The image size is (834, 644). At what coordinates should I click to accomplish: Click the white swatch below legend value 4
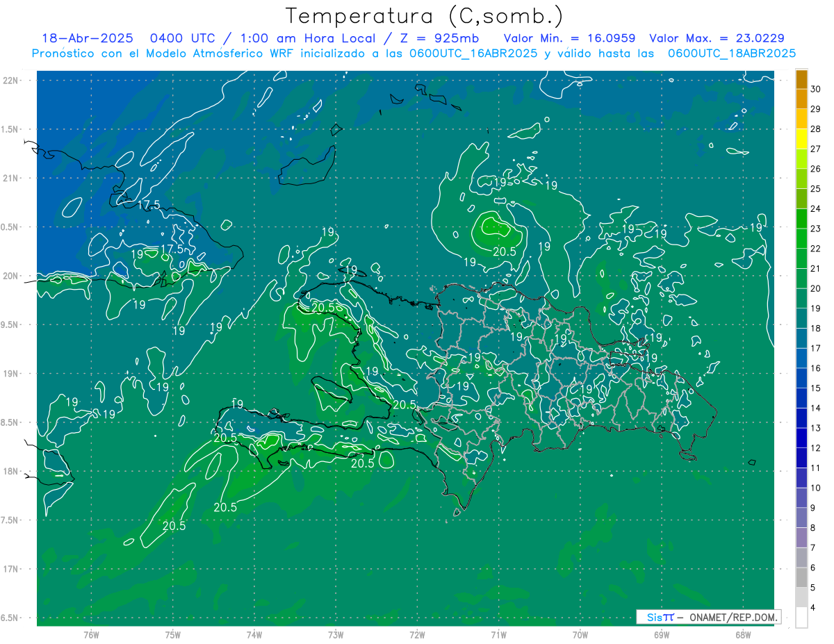[x=801, y=618]
